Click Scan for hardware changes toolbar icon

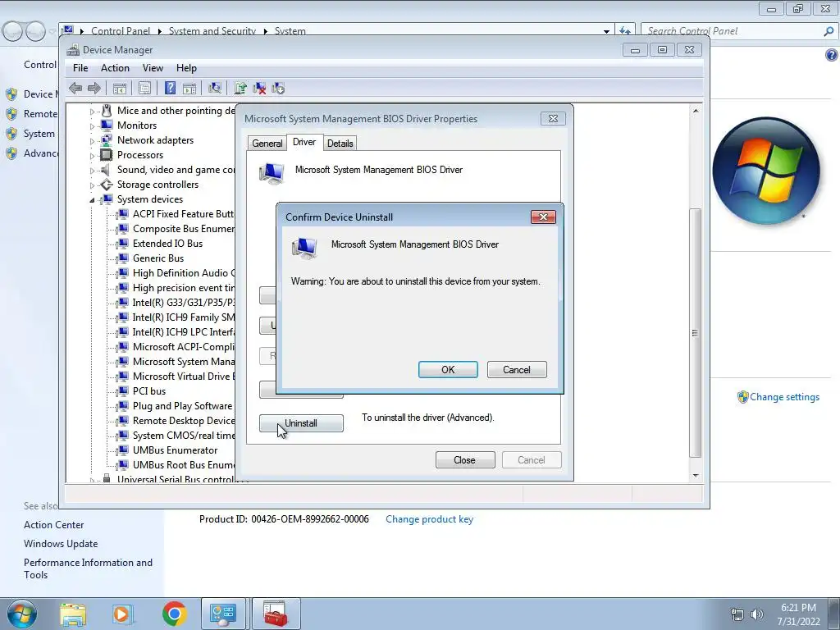(215, 88)
